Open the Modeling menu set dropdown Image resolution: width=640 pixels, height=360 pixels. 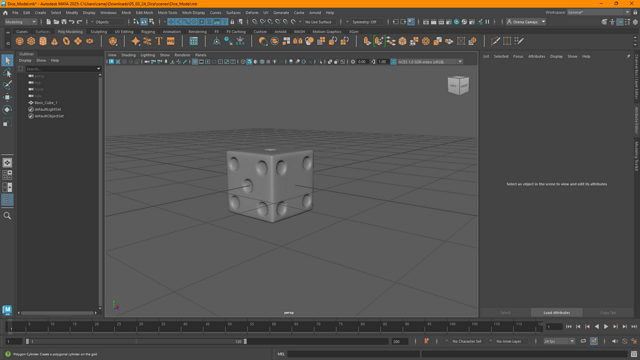coord(20,22)
